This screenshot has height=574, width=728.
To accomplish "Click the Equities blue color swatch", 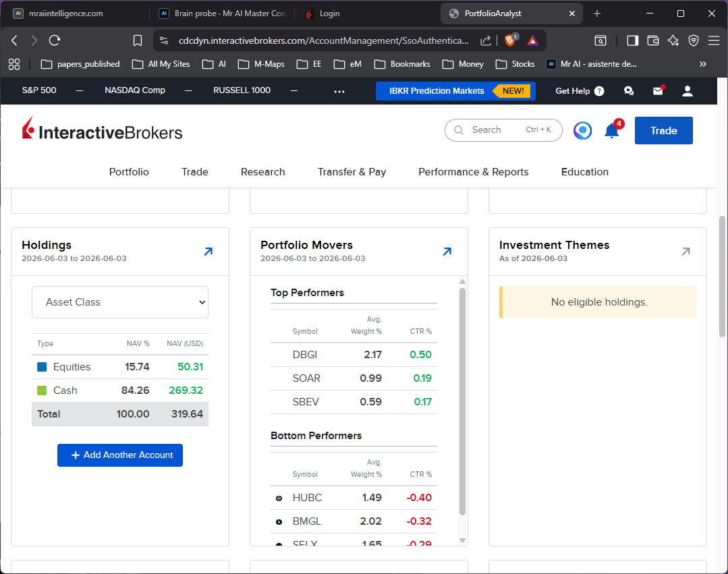I will tap(42, 367).
